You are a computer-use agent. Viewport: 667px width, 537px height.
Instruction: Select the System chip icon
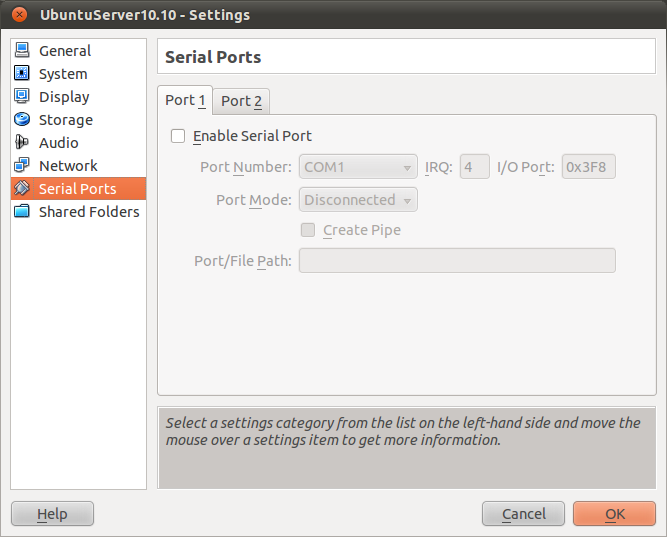pos(22,74)
